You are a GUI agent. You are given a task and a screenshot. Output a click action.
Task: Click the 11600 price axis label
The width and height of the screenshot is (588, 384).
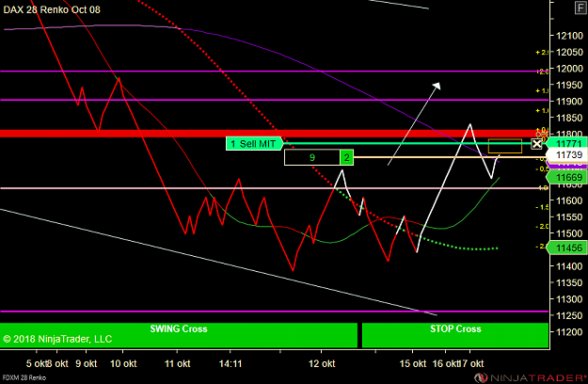coord(569,200)
